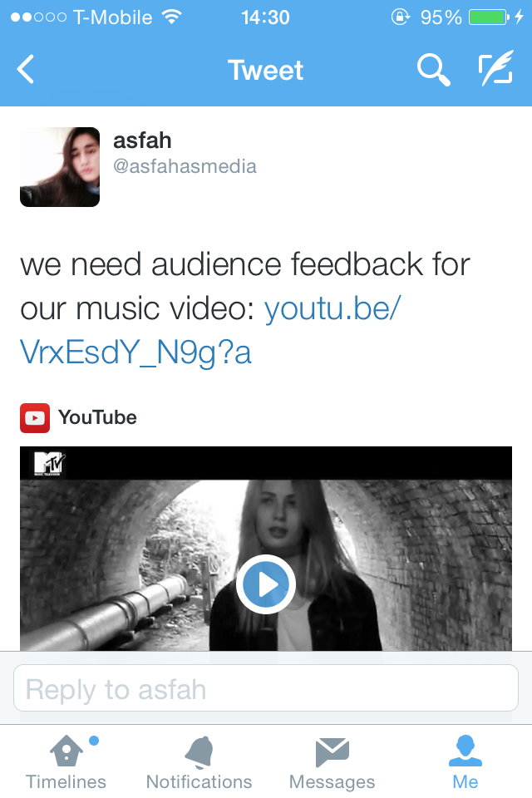
Task: Open the Timelines tab
Action: click(66, 762)
